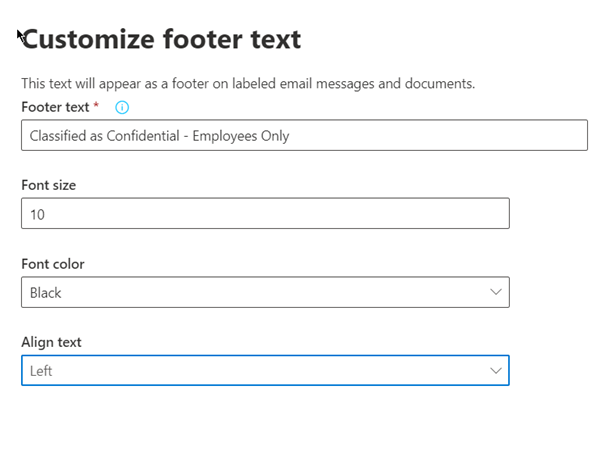The width and height of the screenshot is (602, 450).
Task: Click the footer description sentence below heading
Action: (x=247, y=83)
